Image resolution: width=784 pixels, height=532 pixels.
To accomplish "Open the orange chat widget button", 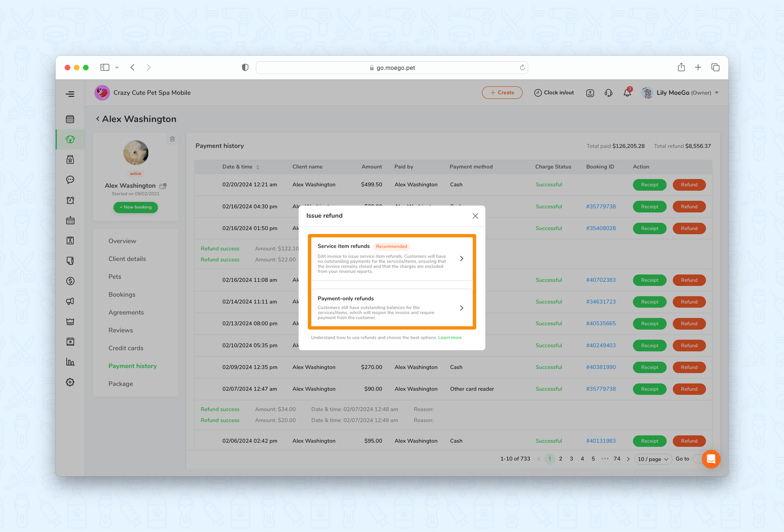I will [711, 459].
